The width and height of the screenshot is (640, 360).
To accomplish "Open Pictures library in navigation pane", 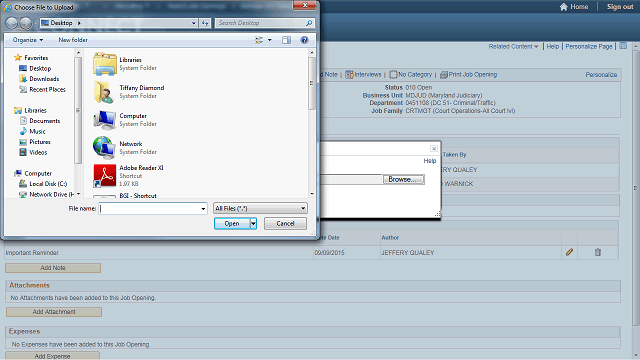I will point(40,142).
